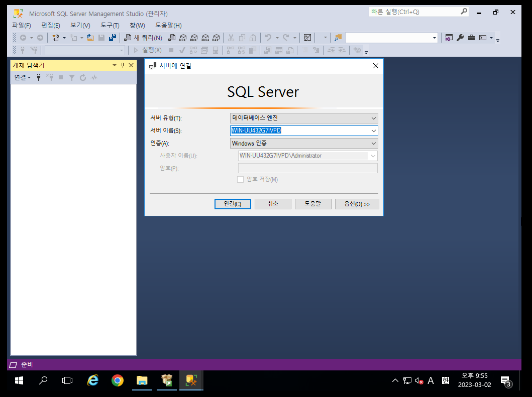Open an XMLA query from the toolbar
The height and width of the screenshot is (397, 532).
(x=205, y=38)
